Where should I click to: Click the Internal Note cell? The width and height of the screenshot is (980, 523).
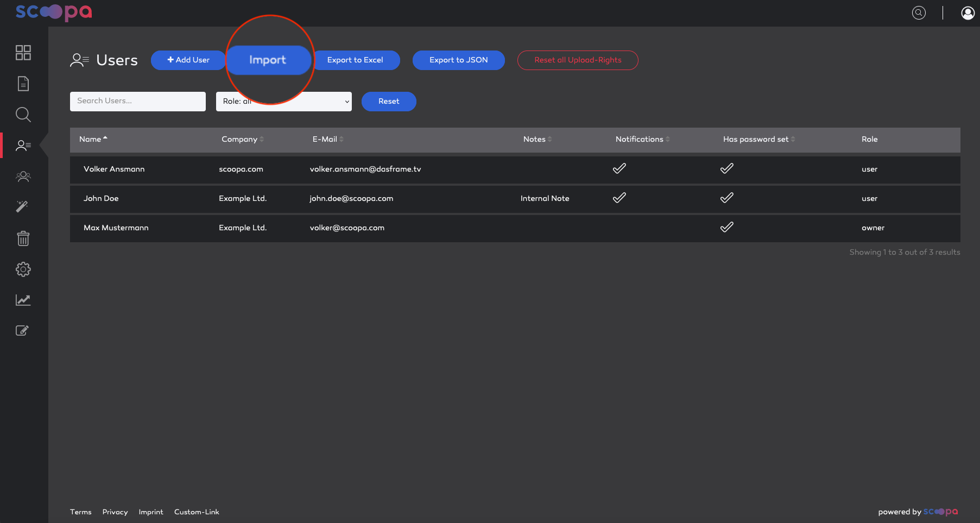(545, 198)
